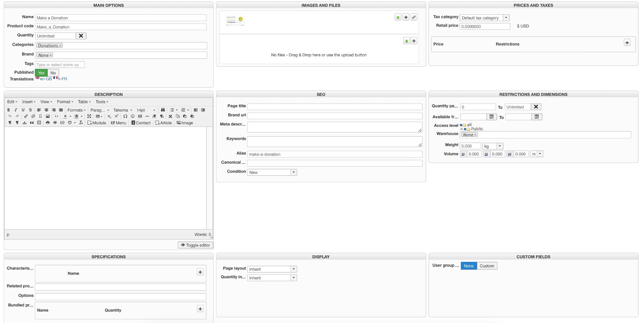
Task: Click the special character Omega icon
Action: [x=125, y=116]
